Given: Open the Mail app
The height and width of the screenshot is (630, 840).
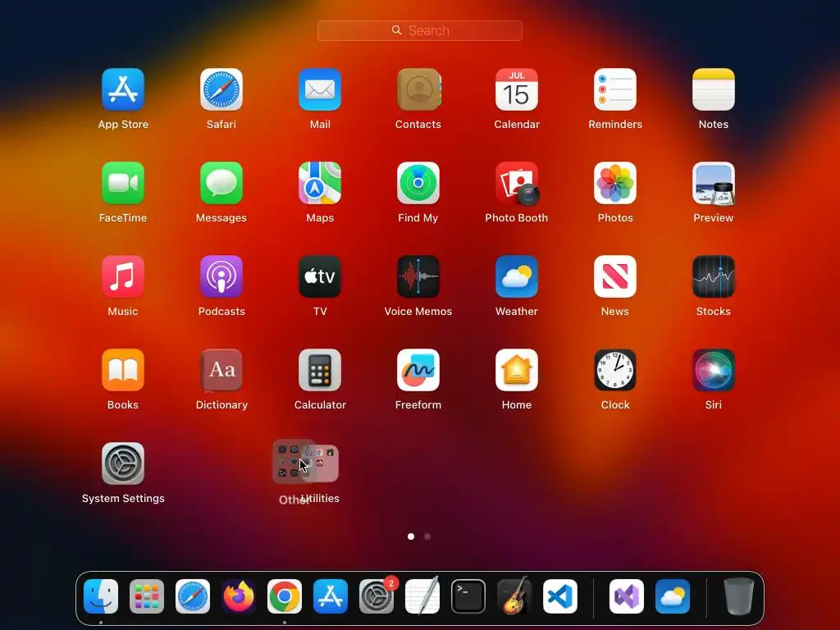Looking at the screenshot, I should coord(320,89).
